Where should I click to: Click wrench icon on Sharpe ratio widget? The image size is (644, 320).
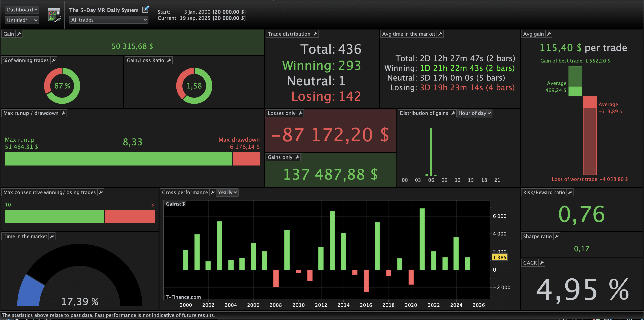click(557, 236)
